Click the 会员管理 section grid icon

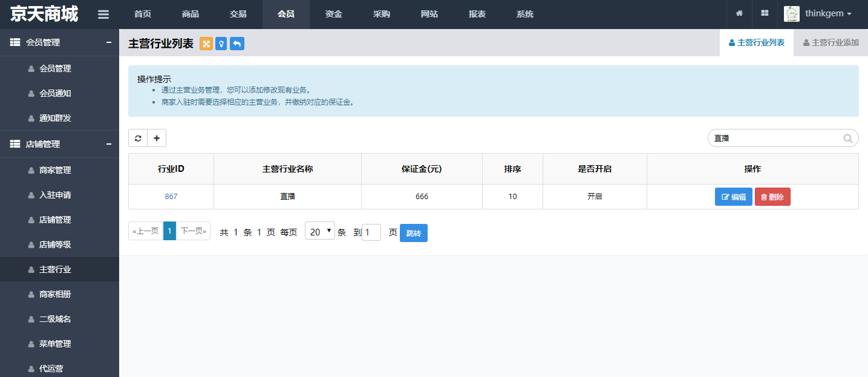[15, 42]
